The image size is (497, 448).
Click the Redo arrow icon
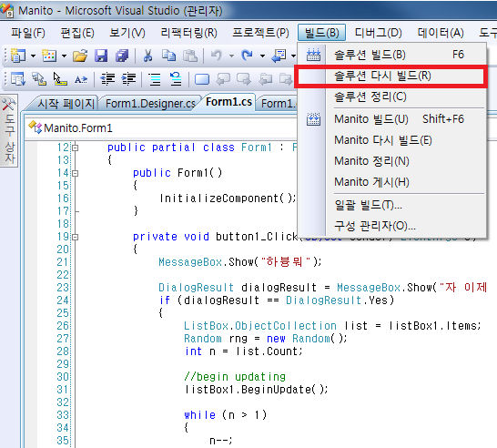coord(247,56)
